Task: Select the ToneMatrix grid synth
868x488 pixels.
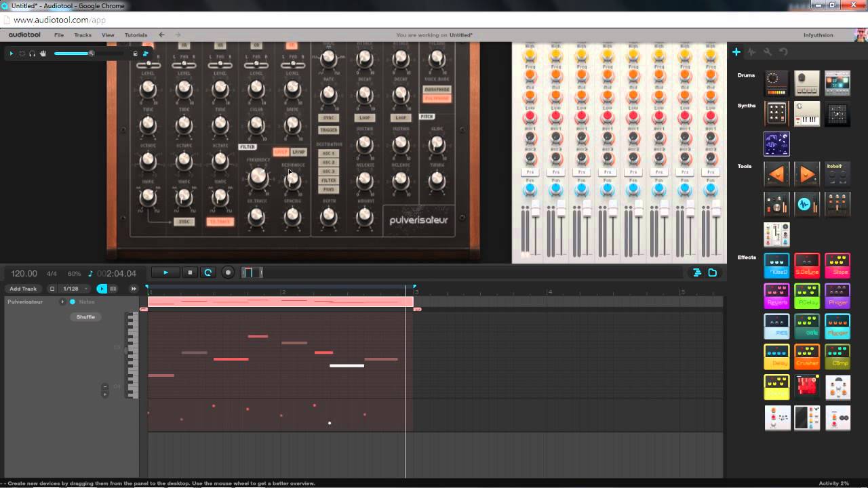Action: tap(837, 113)
